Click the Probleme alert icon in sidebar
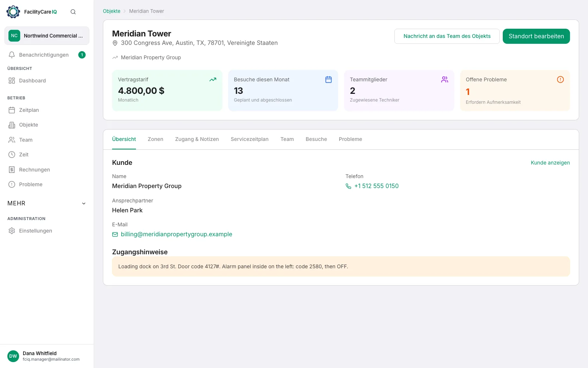This screenshot has height=368, width=588. click(x=12, y=184)
